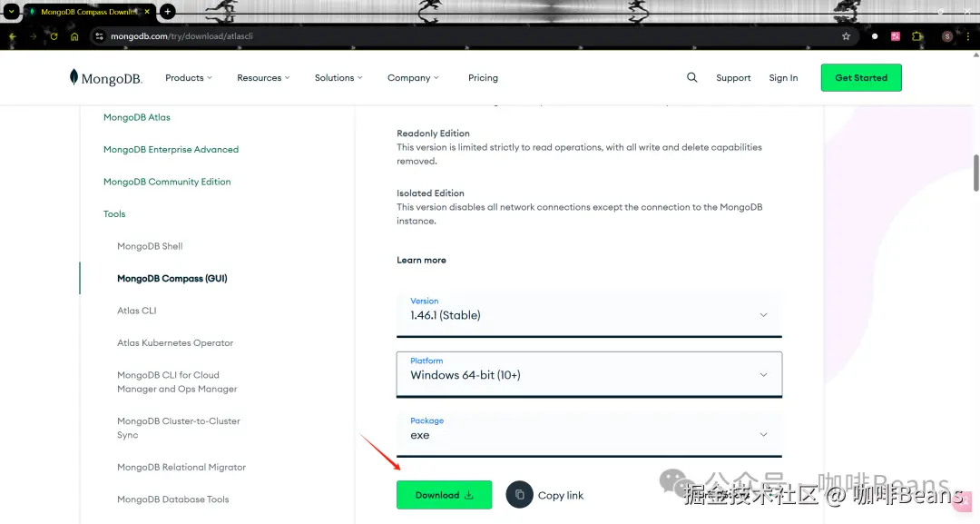Click the scrollbar up arrow
This screenshot has width=980, height=524.
tap(976, 54)
